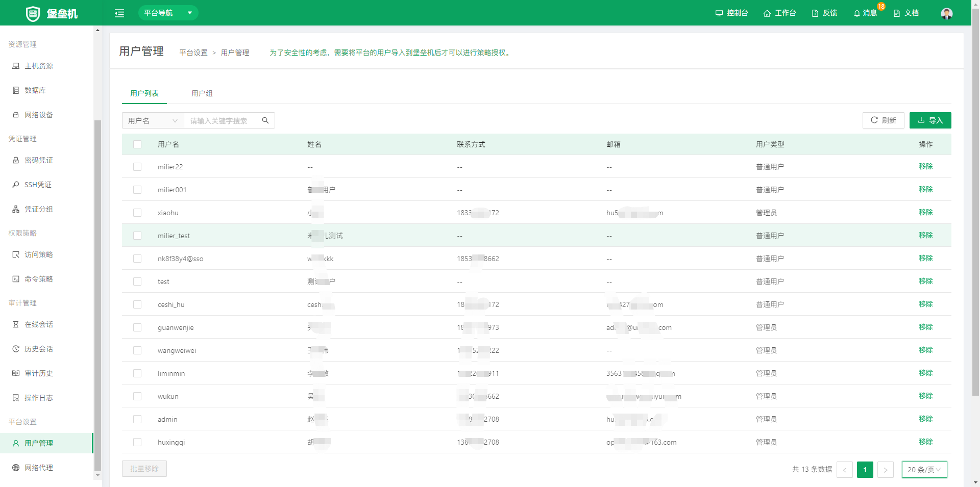Open the 20 条/页 page size dropdown

click(x=924, y=470)
